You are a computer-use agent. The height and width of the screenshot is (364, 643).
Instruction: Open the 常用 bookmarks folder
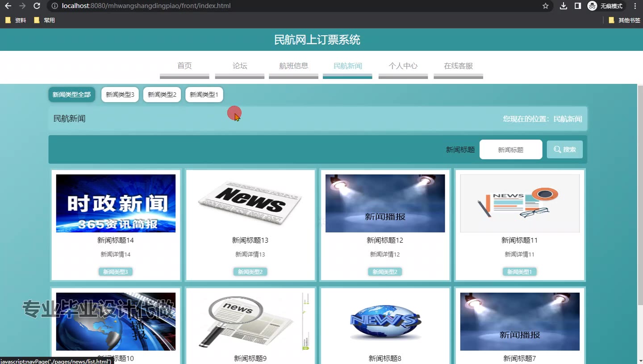pos(44,20)
